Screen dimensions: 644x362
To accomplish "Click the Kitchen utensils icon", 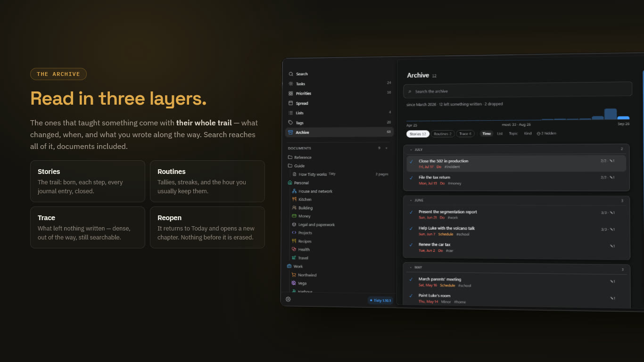I will coord(294,199).
